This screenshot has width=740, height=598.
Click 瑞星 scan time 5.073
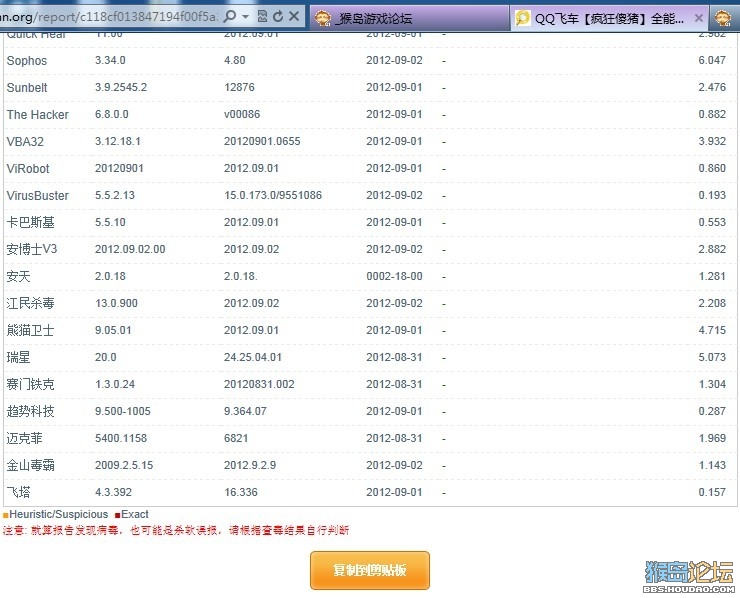tap(712, 357)
